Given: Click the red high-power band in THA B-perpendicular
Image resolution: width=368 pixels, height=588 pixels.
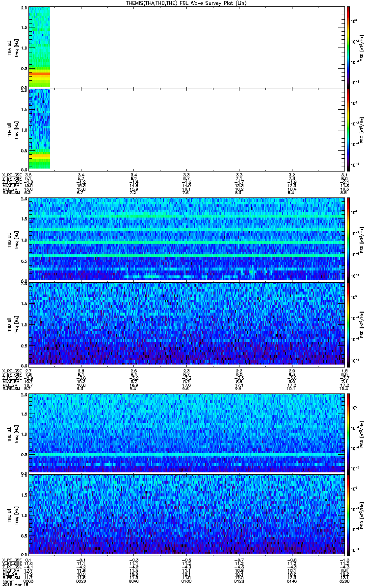Looking at the screenshot, I should tap(39, 73).
